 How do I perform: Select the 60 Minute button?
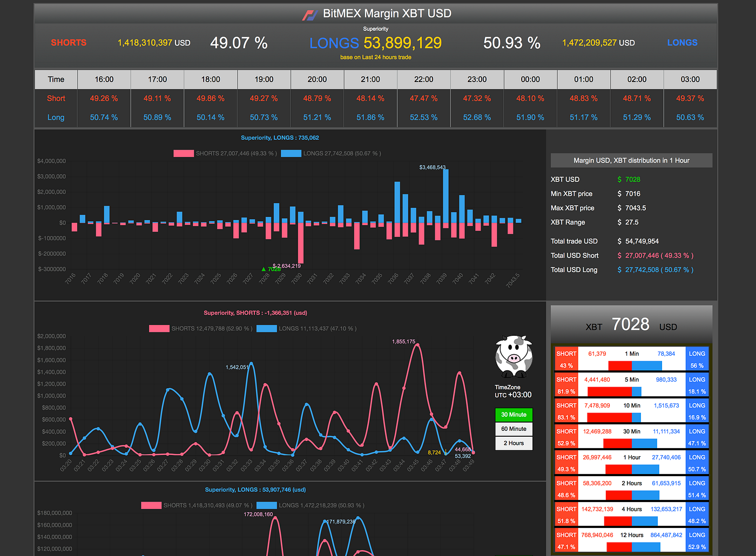tap(514, 429)
